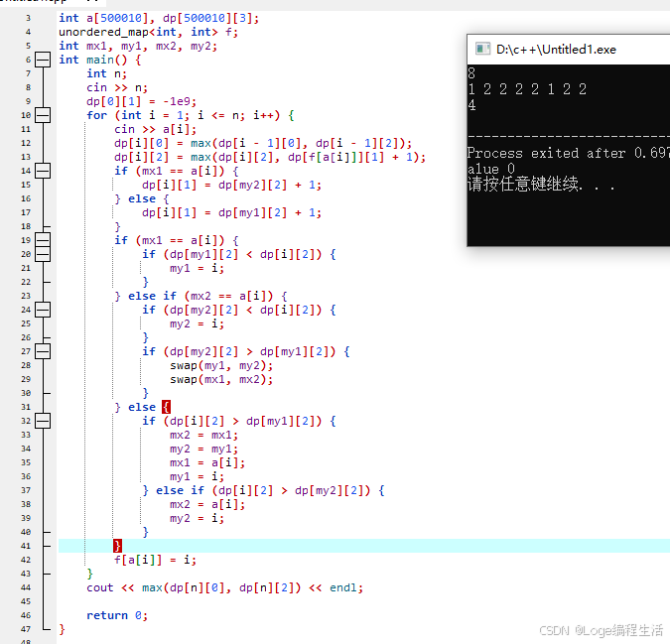670x644 pixels.
Task: Click console first line '8'
Action: pos(471,73)
